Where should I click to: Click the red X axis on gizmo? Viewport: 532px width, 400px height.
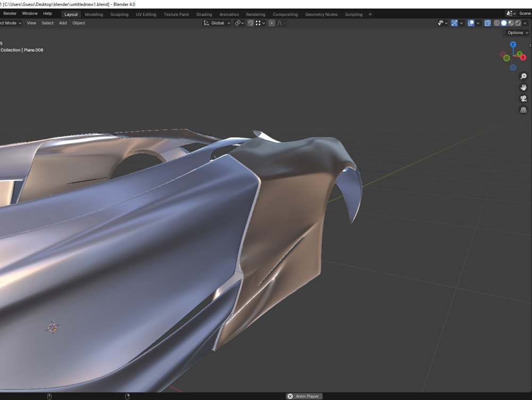523,58
